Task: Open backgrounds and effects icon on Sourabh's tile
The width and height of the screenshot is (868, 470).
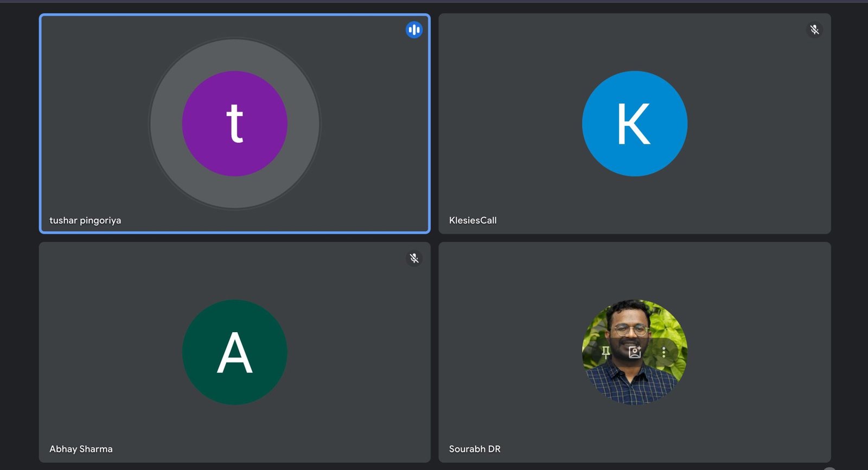Action: (x=635, y=352)
